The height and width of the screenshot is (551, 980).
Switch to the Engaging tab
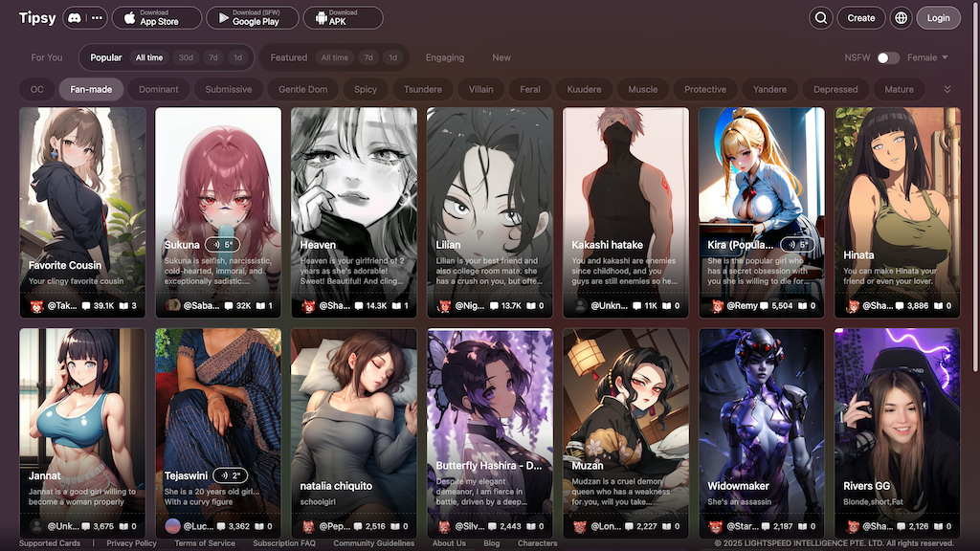click(x=445, y=57)
